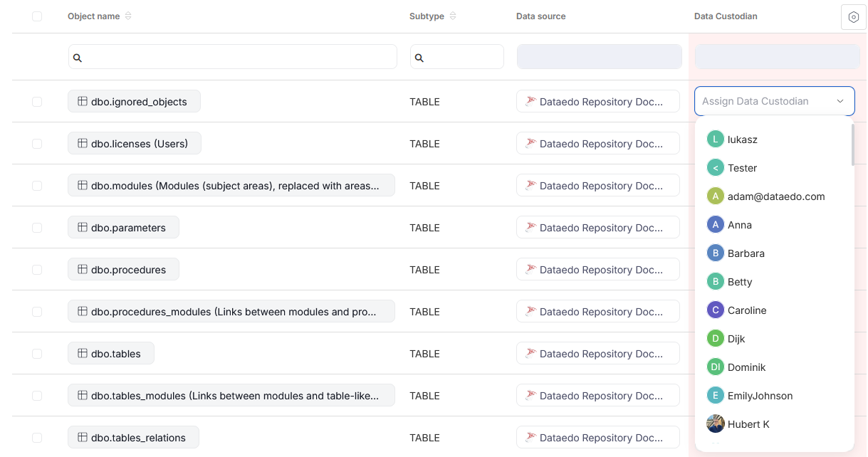The width and height of the screenshot is (868, 457).
Task: Click Dataedo logo icon in dbo.licenses row
Action: 530,144
